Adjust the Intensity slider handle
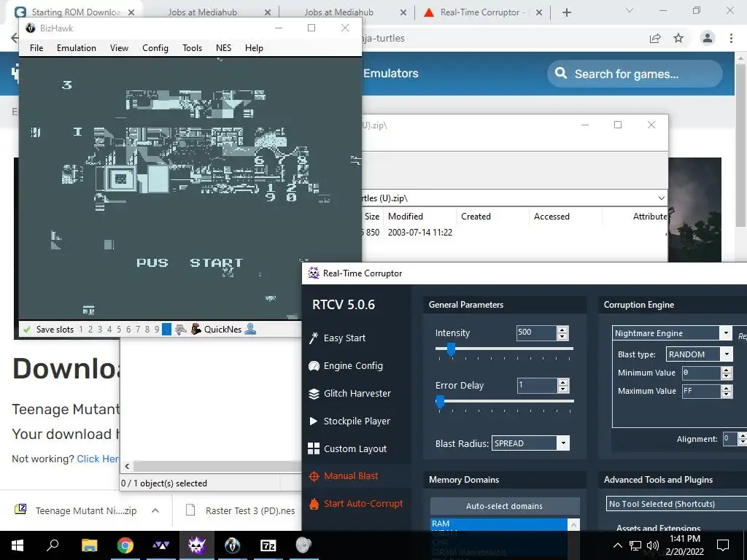The height and width of the screenshot is (560, 747). click(451, 350)
